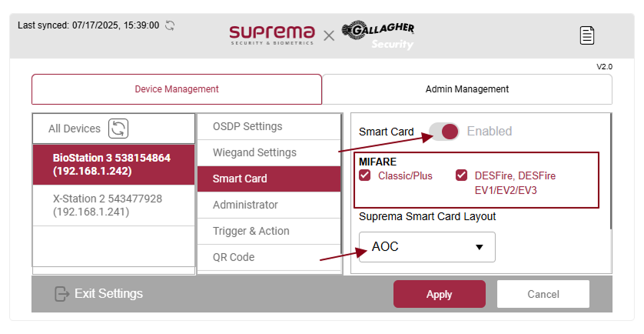Toggle the Smart Card enabled switch

(x=444, y=132)
